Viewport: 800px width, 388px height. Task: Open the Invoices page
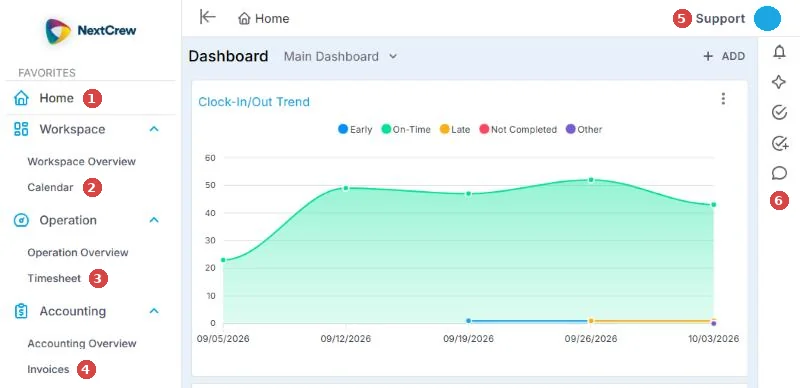pos(48,369)
